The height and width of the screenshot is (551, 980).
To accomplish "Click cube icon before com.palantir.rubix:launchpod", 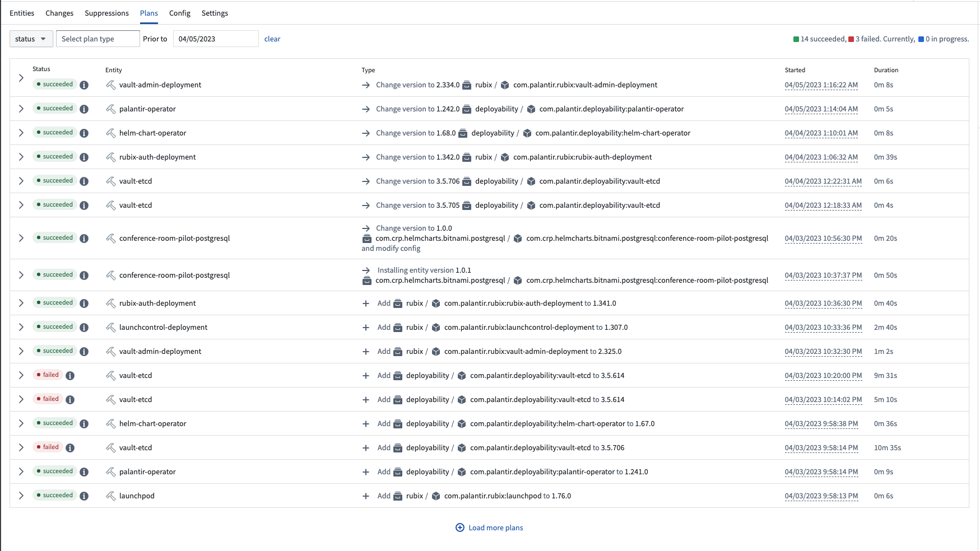I will pyautogui.click(x=436, y=496).
